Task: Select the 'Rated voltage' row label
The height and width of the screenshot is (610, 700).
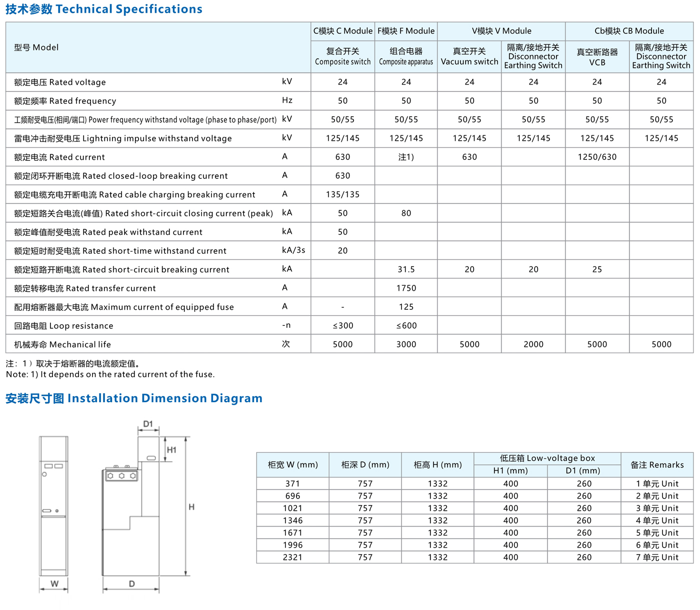Action: pyautogui.click(x=60, y=82)
